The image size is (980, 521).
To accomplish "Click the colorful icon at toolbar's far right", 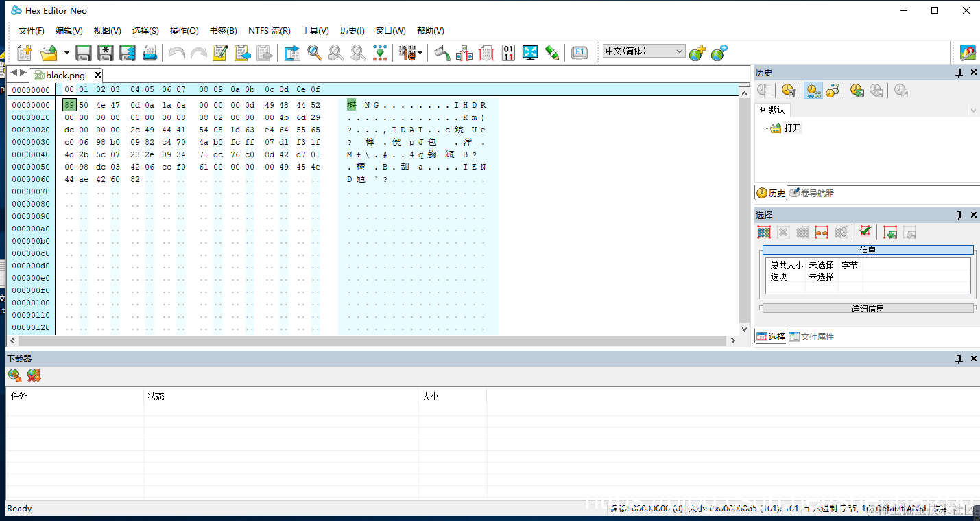I will [967, 53].
